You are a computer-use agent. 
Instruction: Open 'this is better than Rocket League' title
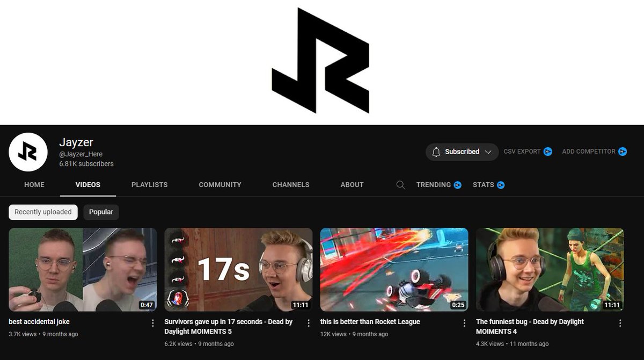(370, 322)
